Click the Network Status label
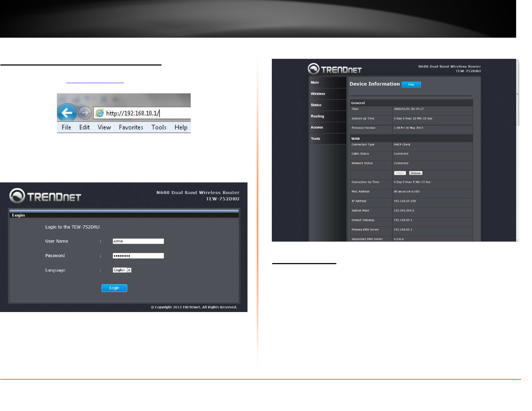The width and height of the screenshot is (532, 411). [x=362, y=163]
